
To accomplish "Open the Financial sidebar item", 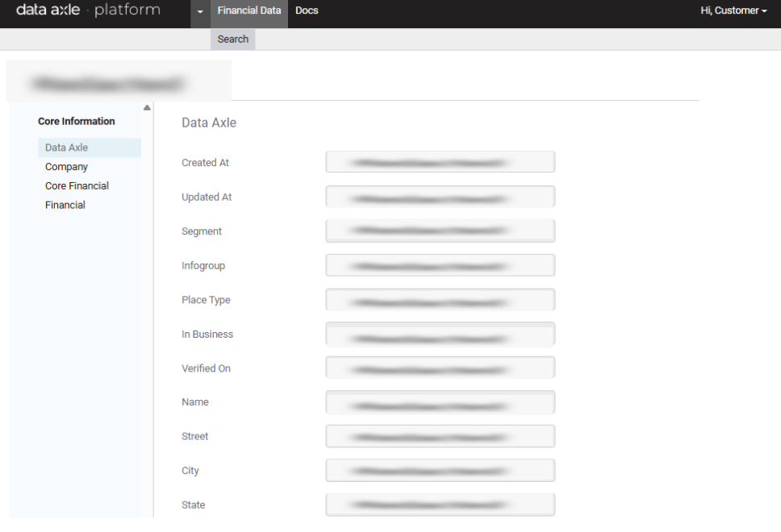I will point(65,206).
